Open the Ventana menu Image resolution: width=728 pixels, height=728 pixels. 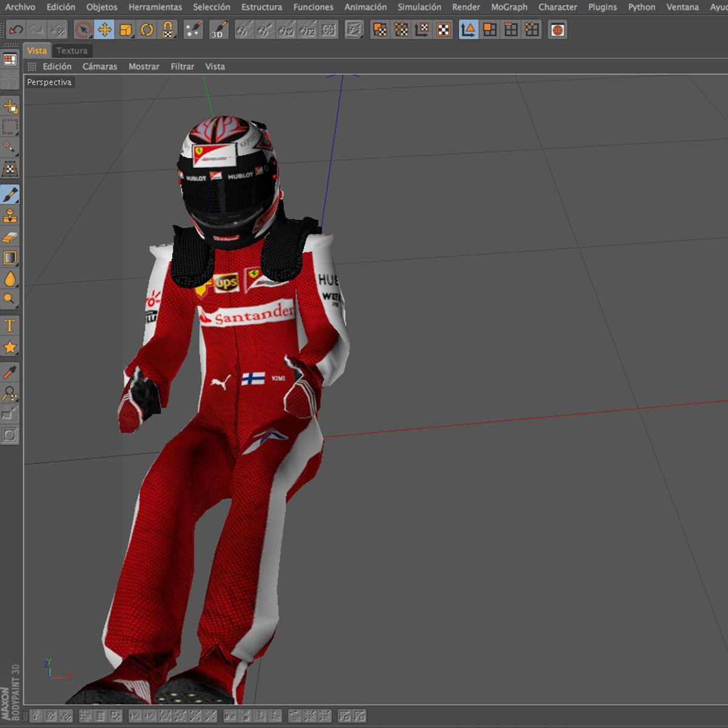(682, 7)
